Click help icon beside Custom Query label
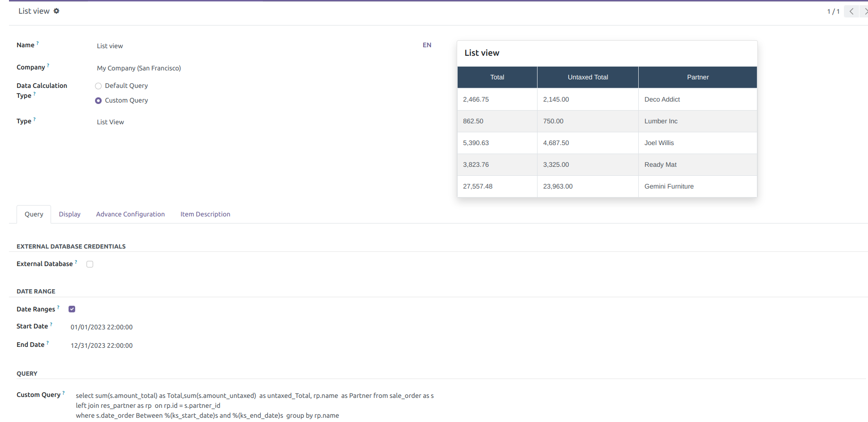The width and height of the screenshot is (868, 422). click(63, 393)
